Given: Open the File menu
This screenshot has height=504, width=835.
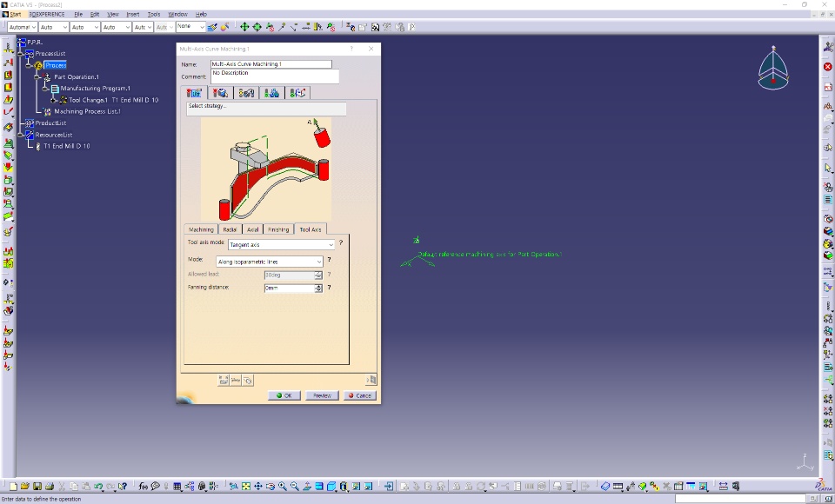Looking at the screenshot, I should click(x=78, y=15).
